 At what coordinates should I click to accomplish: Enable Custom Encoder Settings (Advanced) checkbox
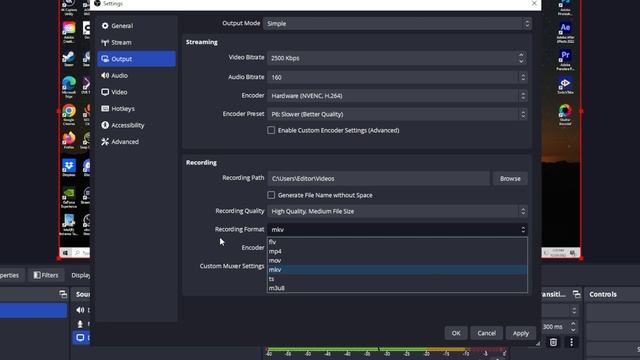coord(271,130)
